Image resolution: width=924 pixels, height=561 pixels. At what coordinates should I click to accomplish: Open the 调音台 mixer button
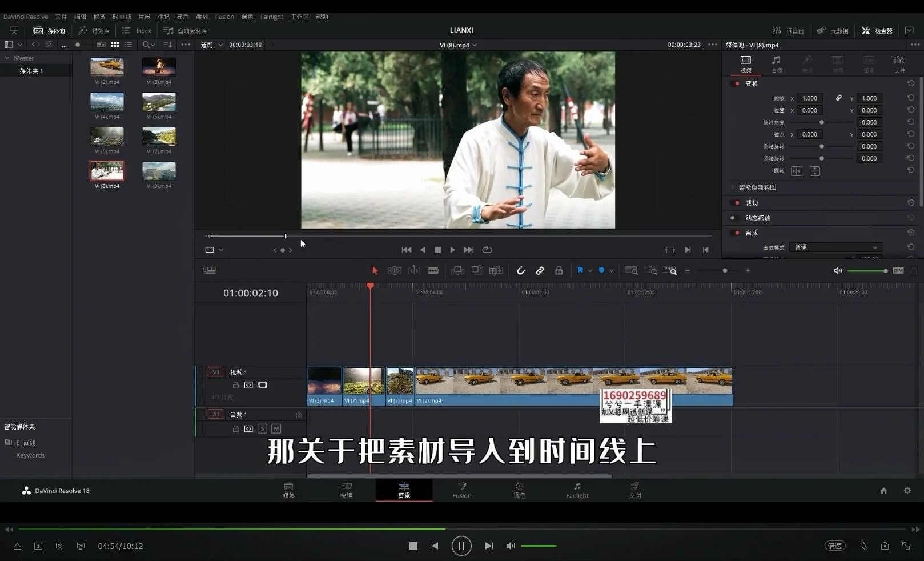tap(788, 31)
